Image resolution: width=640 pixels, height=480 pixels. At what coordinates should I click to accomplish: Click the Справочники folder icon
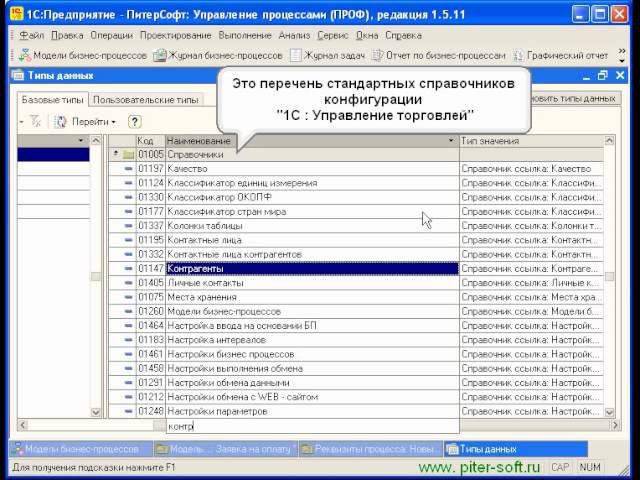129,155
